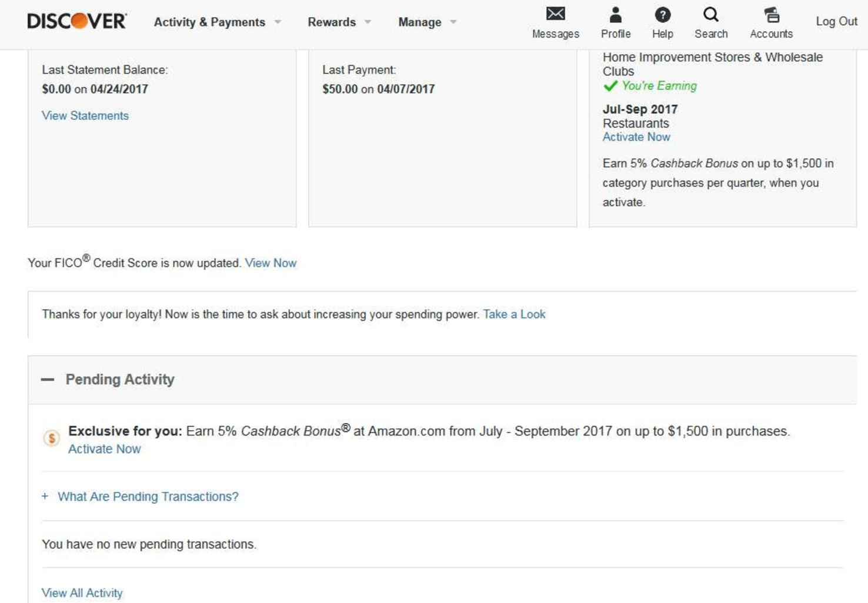Image resolution: width=868 pixels, height=603 pixels.
Task: Open the Activity & Payments menu
Action: [x=209, y=22]
